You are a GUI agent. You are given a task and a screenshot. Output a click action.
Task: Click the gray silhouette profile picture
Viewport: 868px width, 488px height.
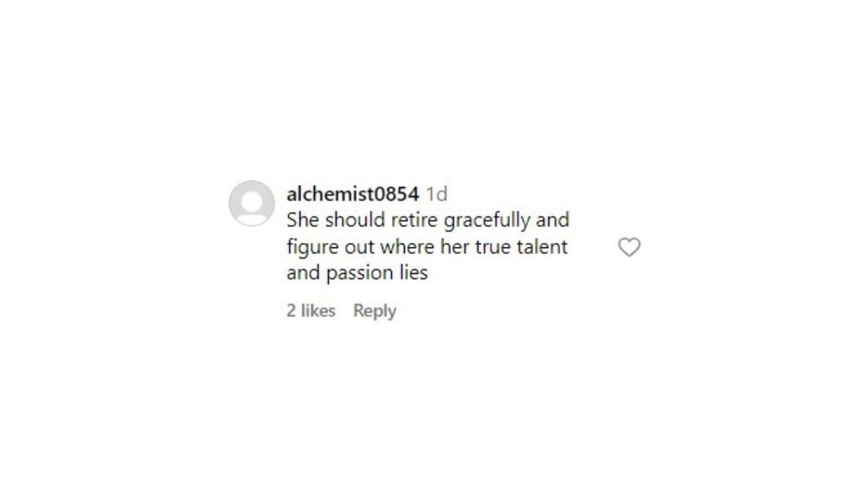[x=252, y=203]
